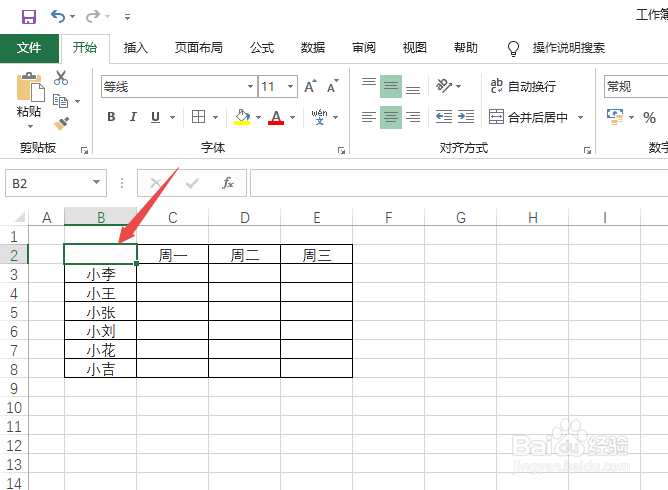Apply red font color A
This screenshot has height=490, width=668.
(276, 117)
